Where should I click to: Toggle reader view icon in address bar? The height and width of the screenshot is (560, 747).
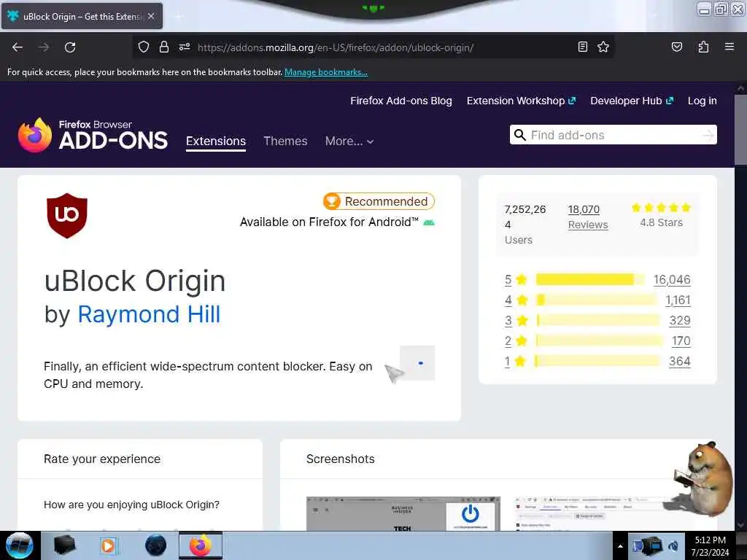click(582, 47)
